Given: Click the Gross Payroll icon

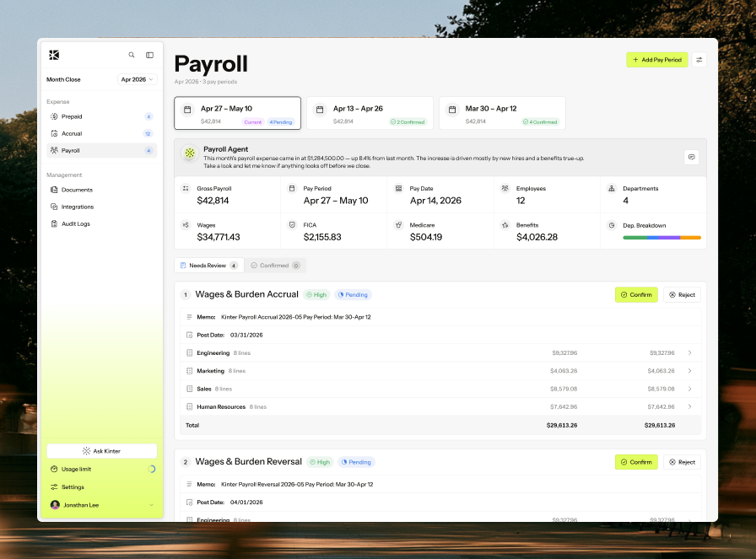Looking at the screenshot, I should tap(186, 188).
